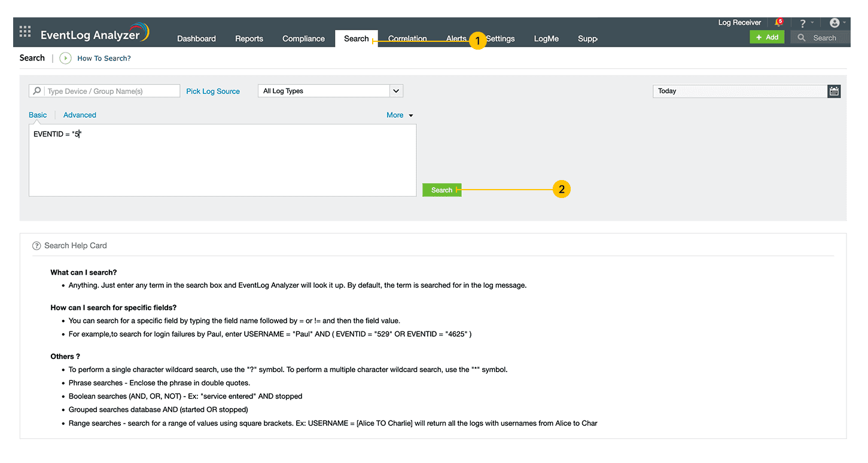Go to the Dashboard tab
The height and width of the screenshot is (463, 868).
tap(196, 38)
